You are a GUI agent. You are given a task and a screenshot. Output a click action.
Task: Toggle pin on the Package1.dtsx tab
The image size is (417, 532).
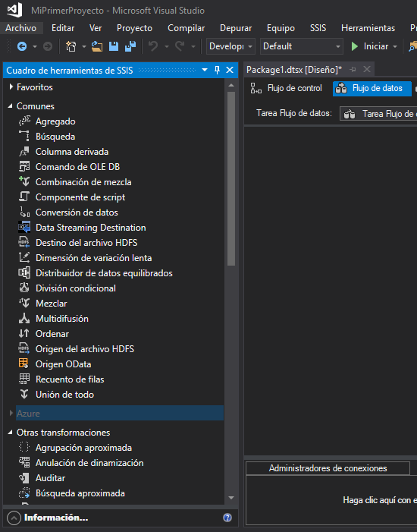pyautogui.click(x=353, y=70)
